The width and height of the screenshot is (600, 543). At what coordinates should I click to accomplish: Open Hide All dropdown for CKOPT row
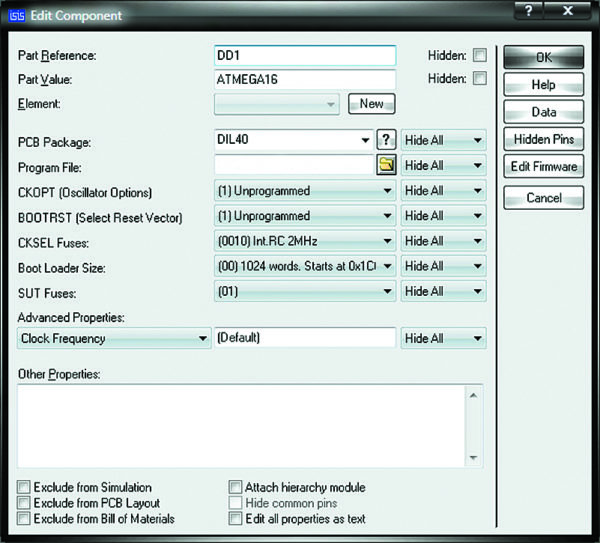coord(443,191)
